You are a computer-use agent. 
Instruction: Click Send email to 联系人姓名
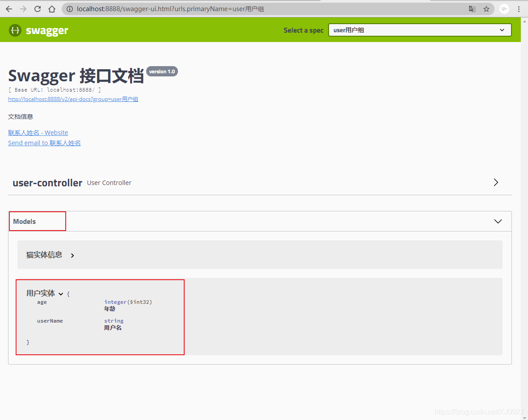point(44,143)
